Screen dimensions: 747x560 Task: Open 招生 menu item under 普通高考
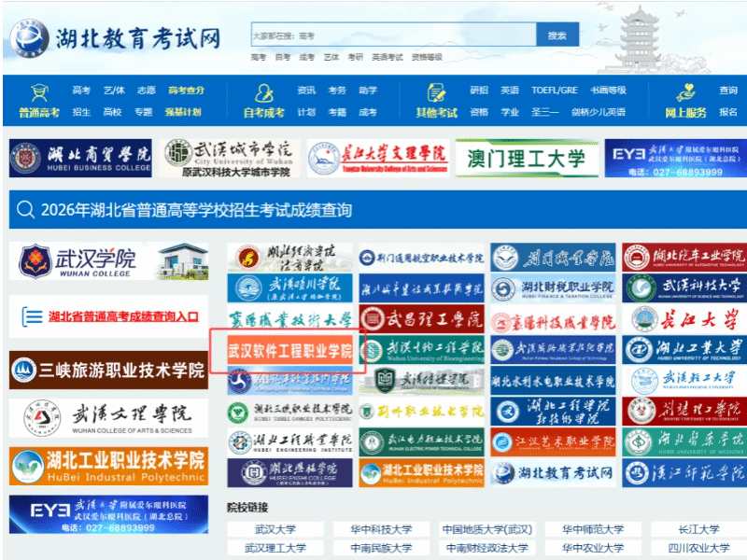(81, 112)
